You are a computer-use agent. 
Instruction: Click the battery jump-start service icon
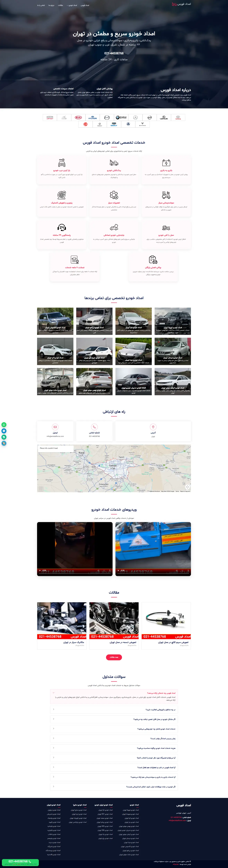166,163
